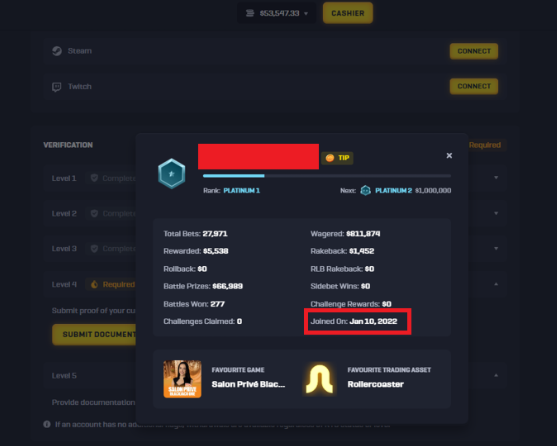Expand the Level 3 verification row

[x=496, y=248]
